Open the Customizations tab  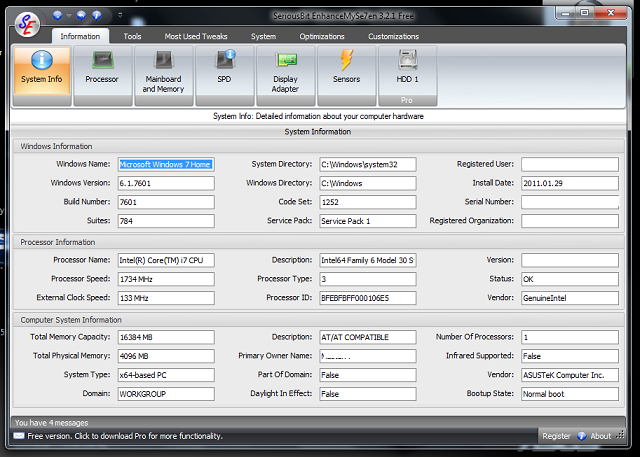pyautogui.click(x=393, y=36)
